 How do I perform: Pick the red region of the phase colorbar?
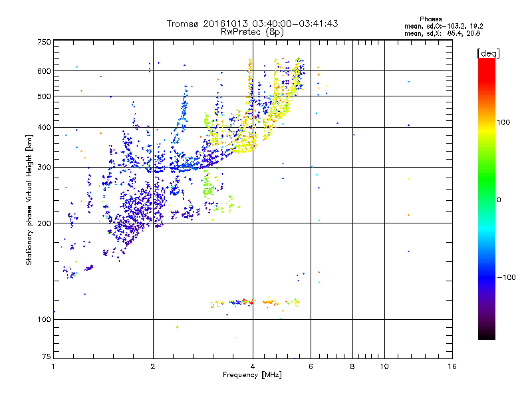point(487,71)
